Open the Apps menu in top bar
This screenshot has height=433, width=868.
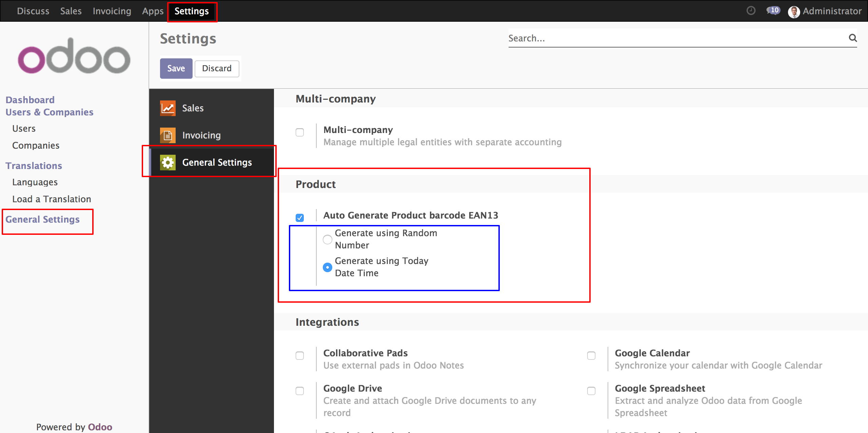(x=153, y=11)
